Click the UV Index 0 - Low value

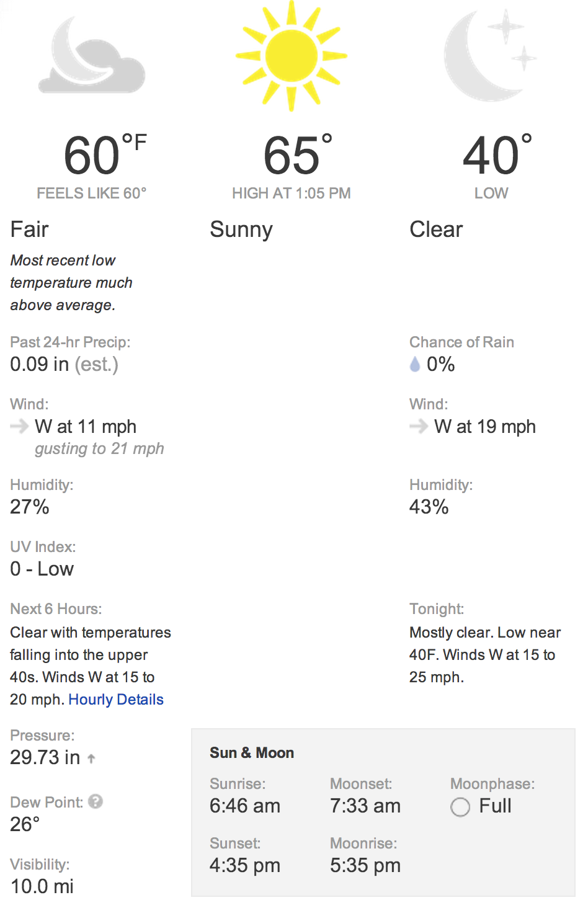pyautogui.click(x=42, y=569)
